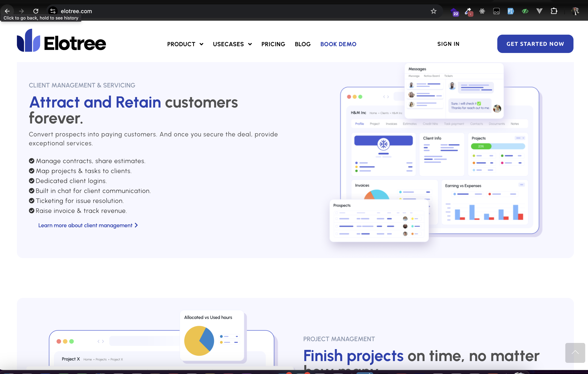Go back using the browser back arrow
Image resolution: width=588 pixels, height=374 pixels.
pyautogui.click(x=7, y=11)
